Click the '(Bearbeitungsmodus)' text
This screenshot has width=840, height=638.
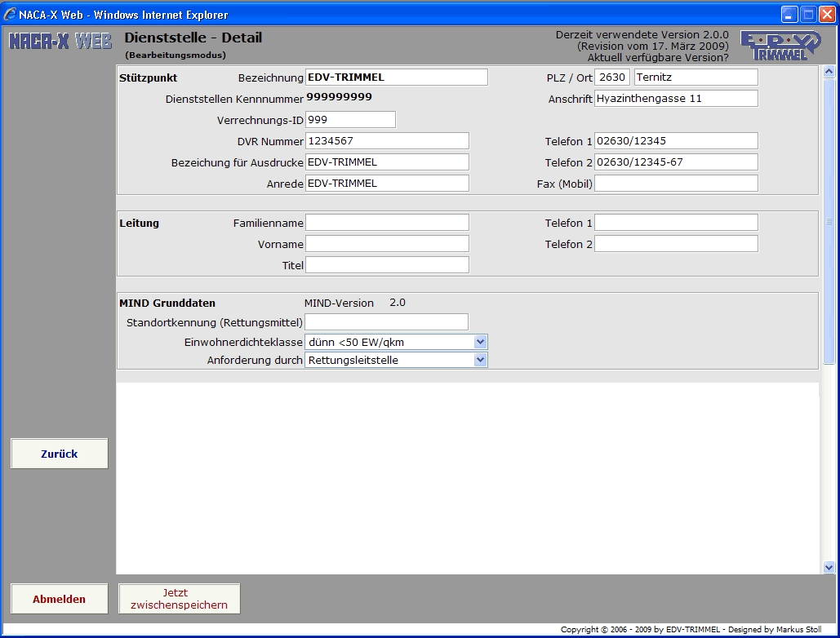(x=176, y=55)
